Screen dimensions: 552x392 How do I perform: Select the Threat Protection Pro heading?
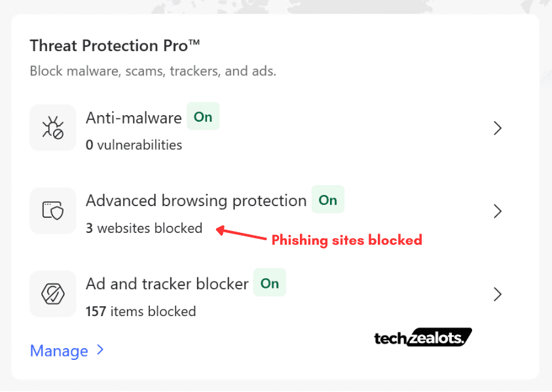[115, 45]
